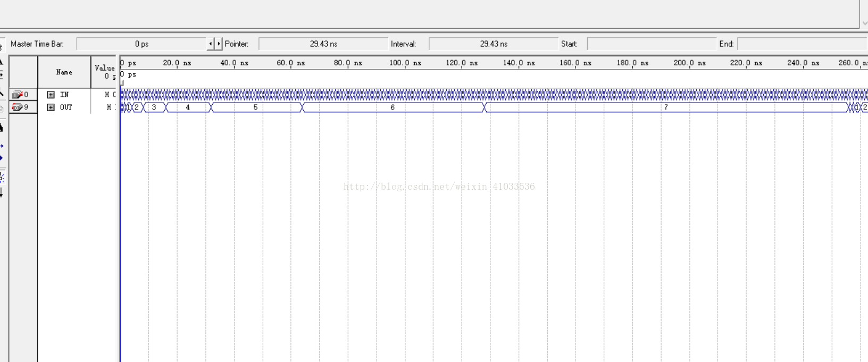Click the 120.0 ns mark on ruler
Image resolution: width=868 pixels, height=362 pixels.
click(x=462, y=63)
